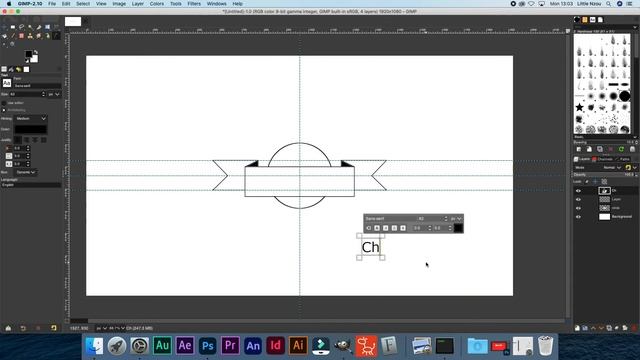This screenshot has width=640, height=360.
Task: Toggle visibility of the layer named Layer
Action: pyautogui.click(x=578, y=199)
